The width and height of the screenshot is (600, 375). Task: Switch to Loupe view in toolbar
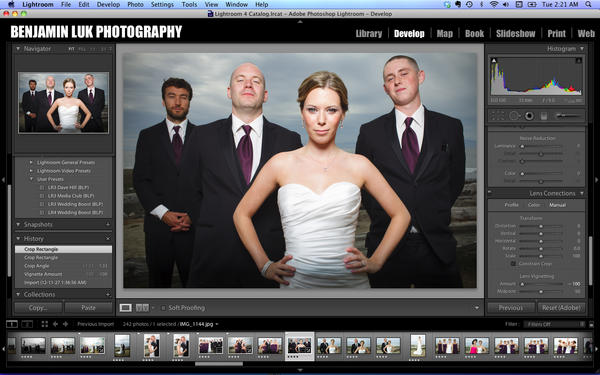(126, 308)
